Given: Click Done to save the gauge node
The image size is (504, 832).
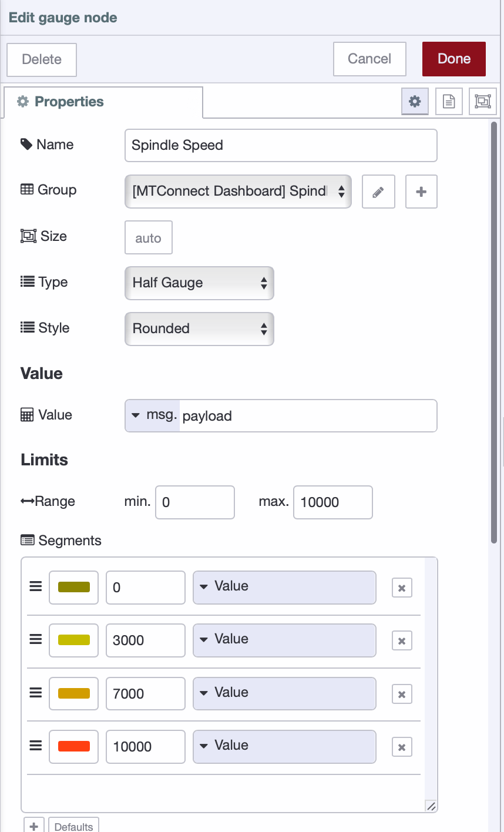Looking at the screenshot, I should pyautogui.click(x=453, y=58).
